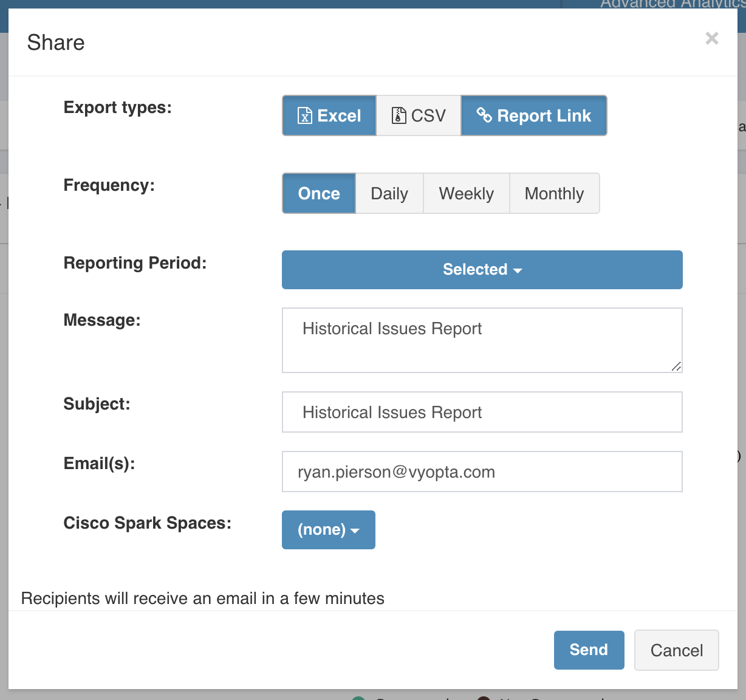Expand the Cisco Spark Spaces dropdown
Viewport: 746px width, 700px height.
point(328,530)
